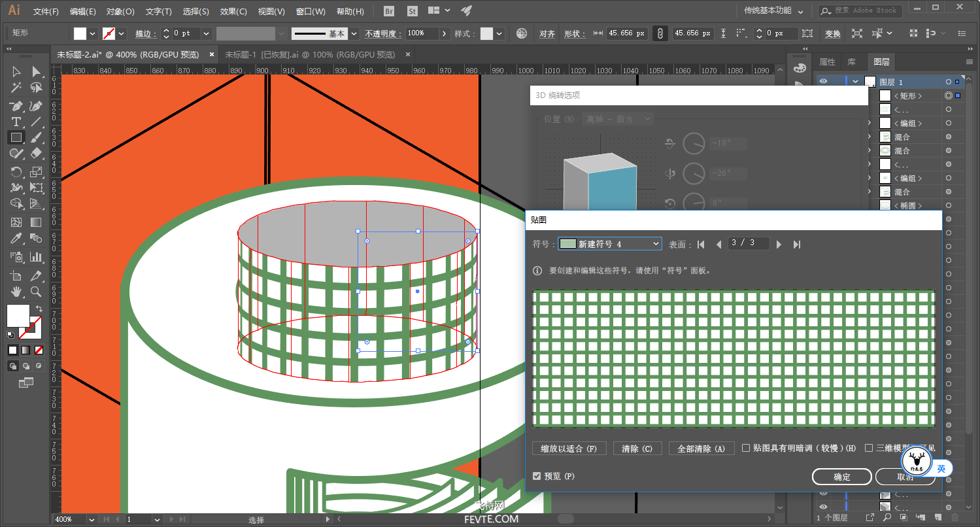Jump to first surface button
The width and height of the screenshot is (980, 527).
[x=701, y=245]
